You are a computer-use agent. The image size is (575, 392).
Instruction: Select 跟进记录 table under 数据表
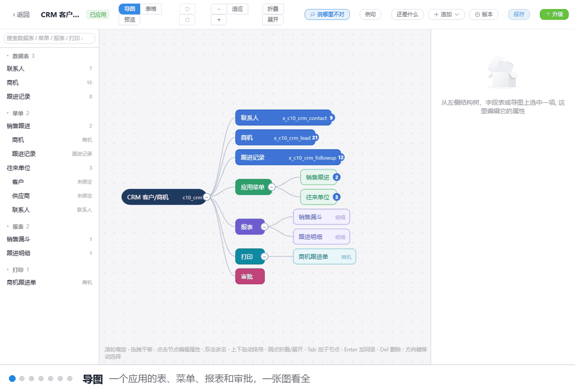[49, 96]
